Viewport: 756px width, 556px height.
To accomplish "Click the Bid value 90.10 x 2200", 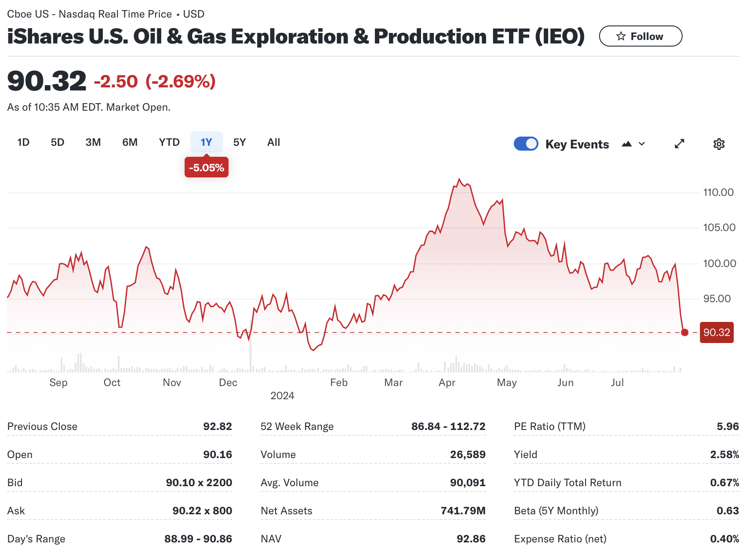I will click(199, 483).
